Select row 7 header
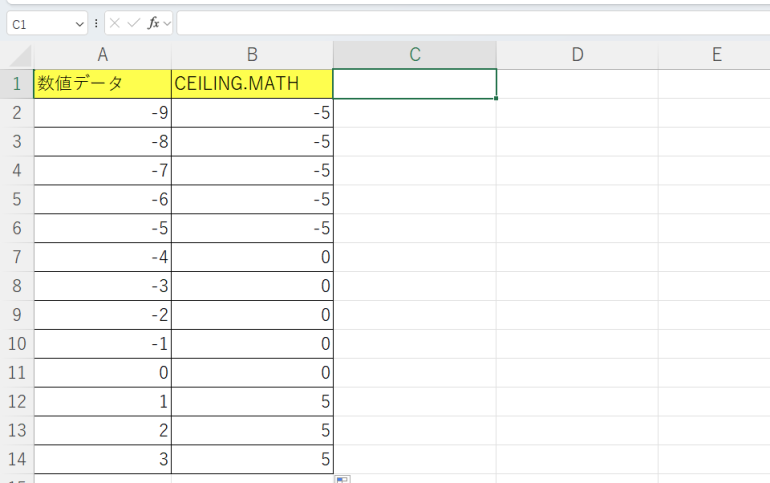 click(x=17, y=257)
